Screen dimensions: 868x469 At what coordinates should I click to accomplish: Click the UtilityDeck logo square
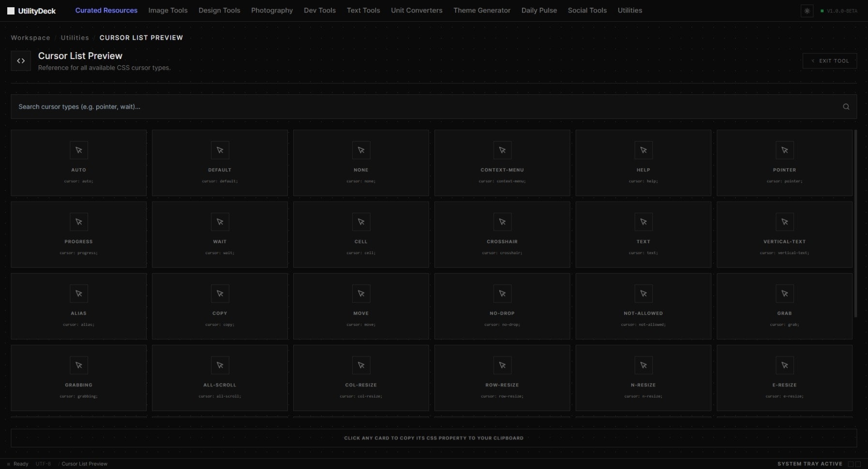click(x=10, y=10)
